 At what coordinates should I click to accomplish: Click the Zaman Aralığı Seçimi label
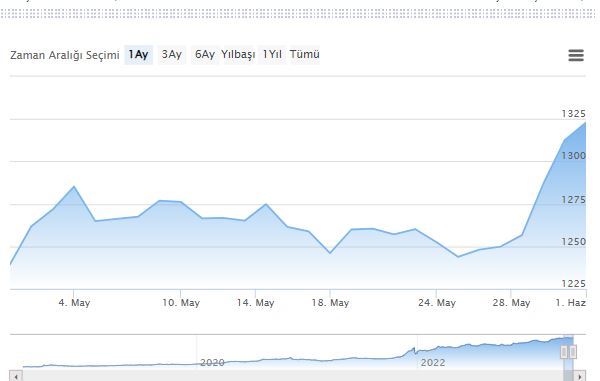point(65,55)
